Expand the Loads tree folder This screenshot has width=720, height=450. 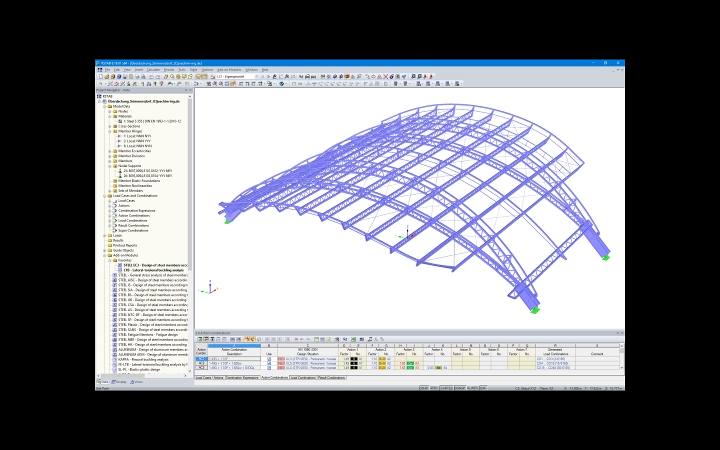click(x=105, y=236)
